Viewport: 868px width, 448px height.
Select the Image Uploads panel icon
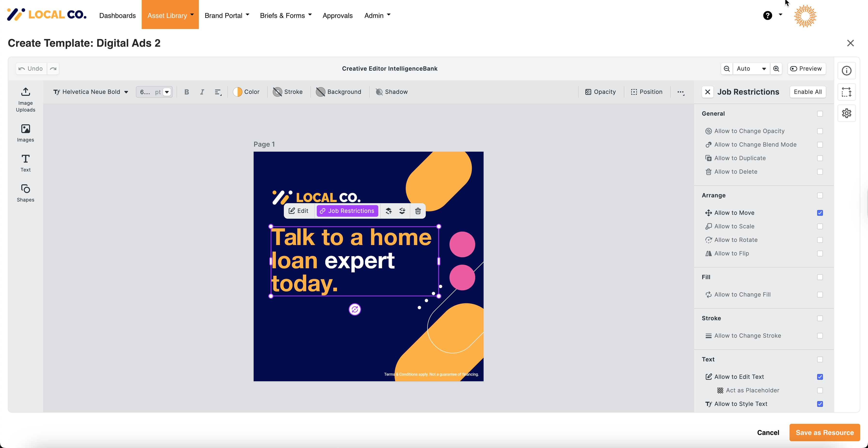[25, 99]
